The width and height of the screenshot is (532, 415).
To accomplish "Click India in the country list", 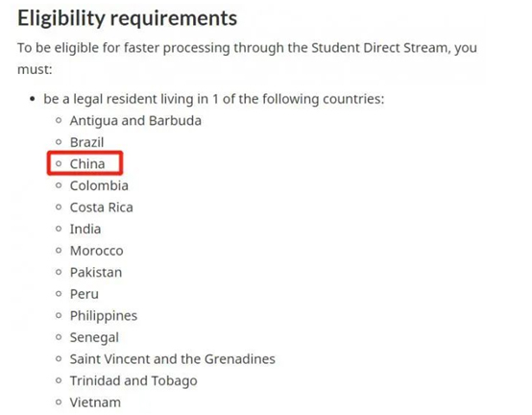I will [x=85, y=230].
